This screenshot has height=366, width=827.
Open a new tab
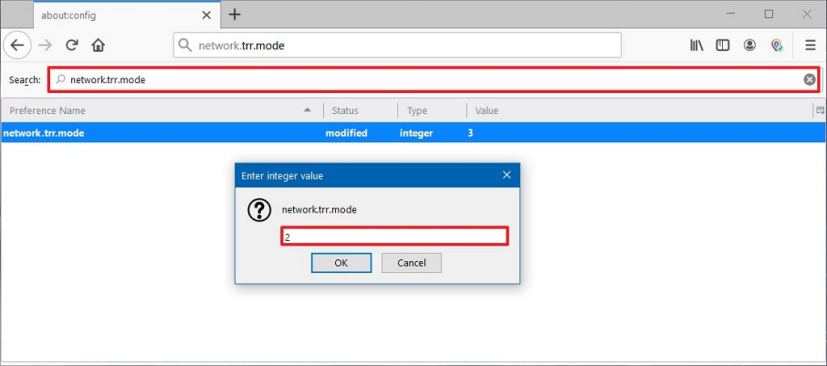235,15
